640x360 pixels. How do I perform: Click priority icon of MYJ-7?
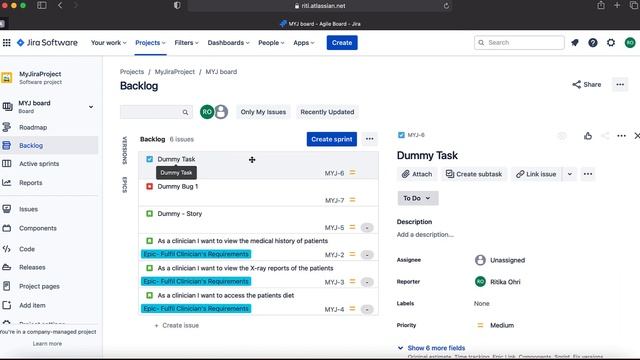click(352, 200)
